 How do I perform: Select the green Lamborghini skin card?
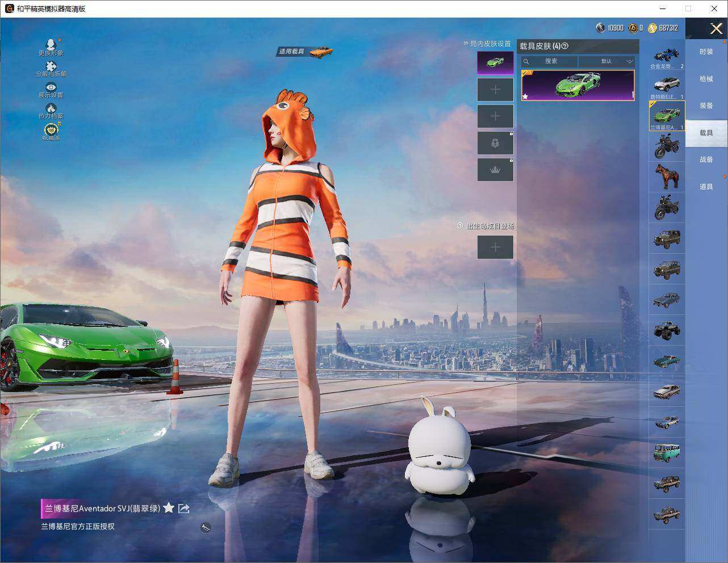click(x=578, y=86)
